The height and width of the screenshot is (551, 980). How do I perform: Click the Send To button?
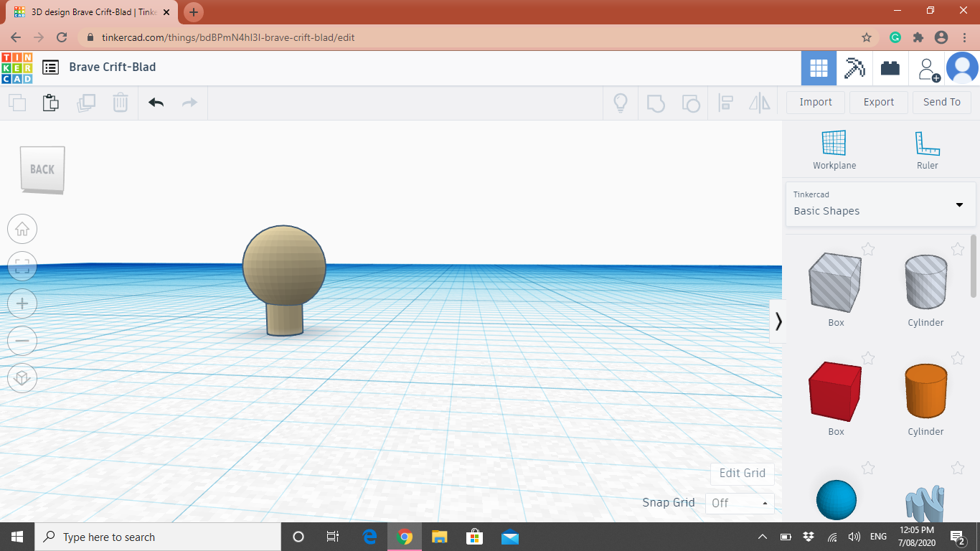pos(942,102)
